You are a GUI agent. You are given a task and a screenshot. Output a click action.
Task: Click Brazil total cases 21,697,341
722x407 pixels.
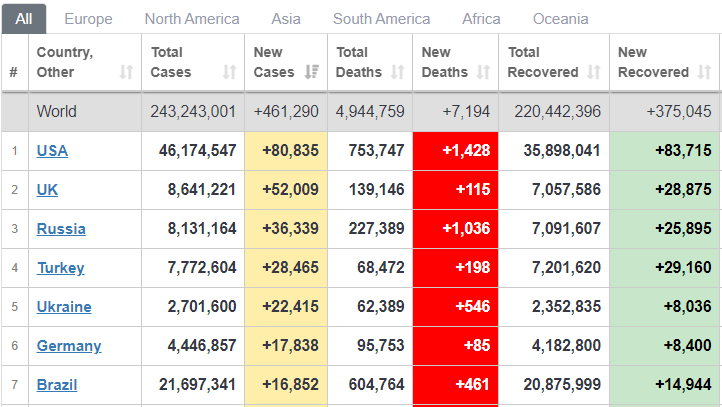click(x=197, y=385)
